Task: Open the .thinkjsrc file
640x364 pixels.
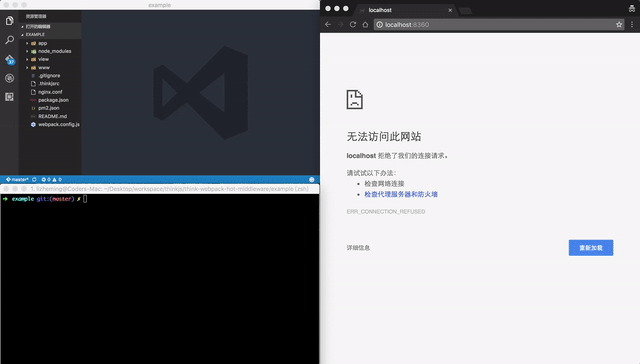Action: pyautogui.click(x=50, y=84)
